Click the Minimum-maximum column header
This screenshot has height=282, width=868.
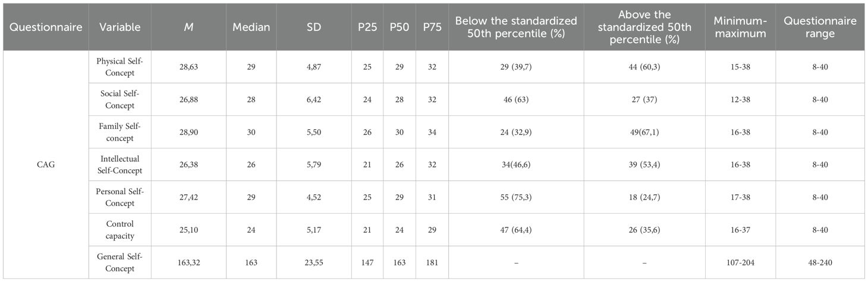coord(740,27)
